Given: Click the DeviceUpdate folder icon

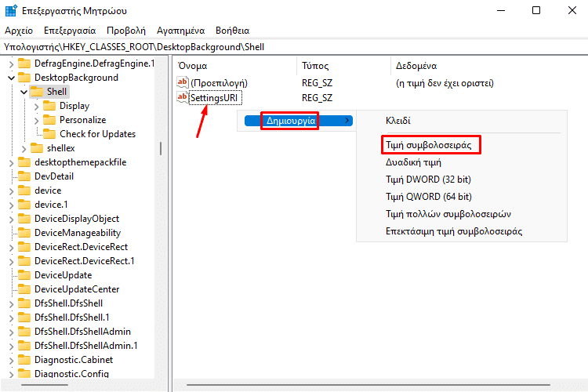Looking at the screenshot, I should pyautogui.click(x=24, y=275).
